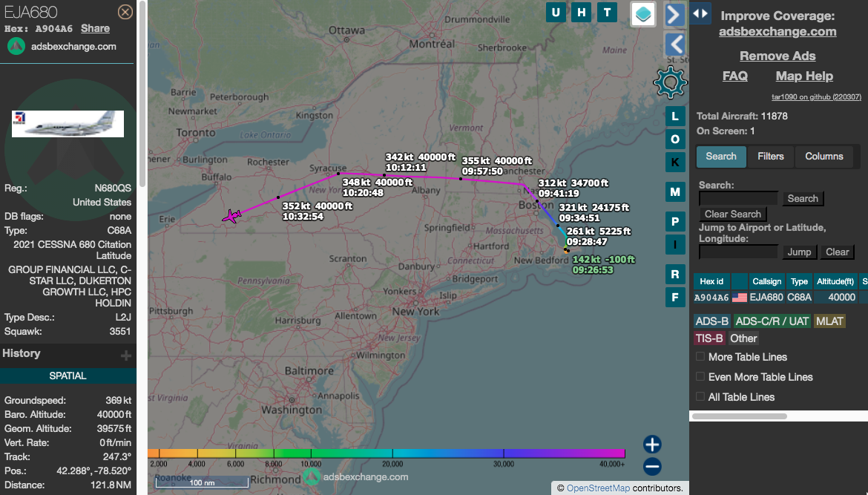Click the Share link
The image size is (868, 495).
coord(95,28)
